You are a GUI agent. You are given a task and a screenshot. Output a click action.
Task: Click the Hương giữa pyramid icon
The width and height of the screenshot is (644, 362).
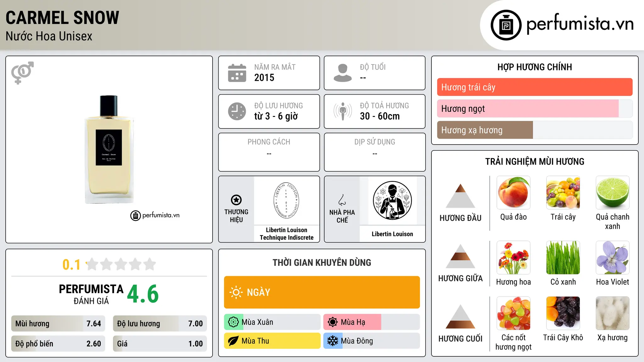[x=460, y=256]
